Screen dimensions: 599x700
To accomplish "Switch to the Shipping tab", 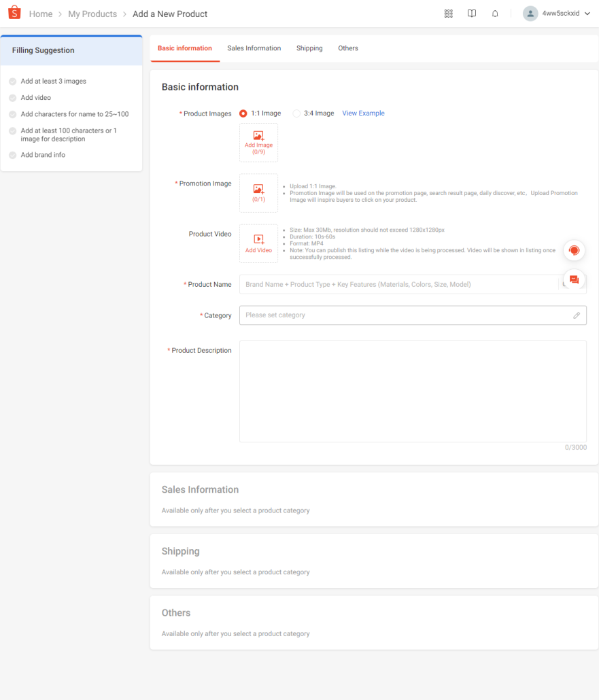I will tap(309, 48).
